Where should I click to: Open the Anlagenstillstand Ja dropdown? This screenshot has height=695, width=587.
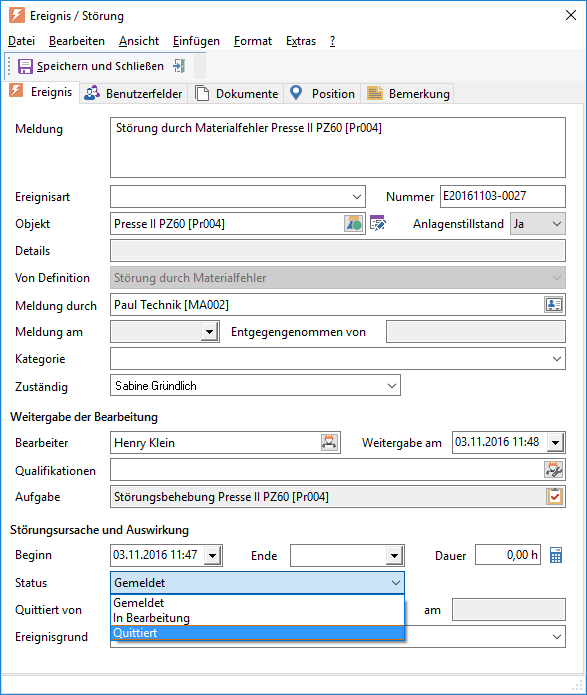(x=557, y=224)
